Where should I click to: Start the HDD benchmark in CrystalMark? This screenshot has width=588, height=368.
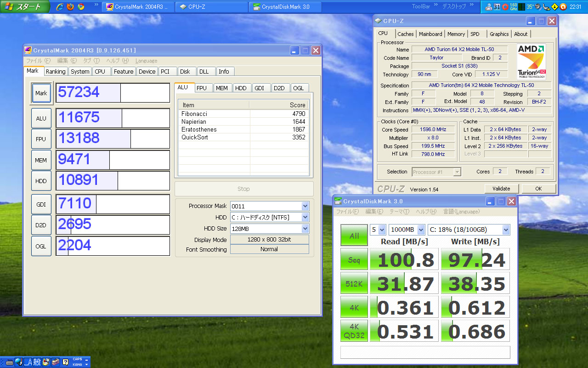pos(41,181)
